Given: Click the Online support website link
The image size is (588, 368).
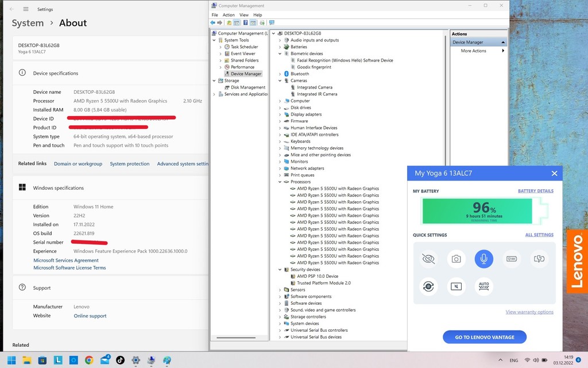Looking at the screenshot, I should point(90,316).
